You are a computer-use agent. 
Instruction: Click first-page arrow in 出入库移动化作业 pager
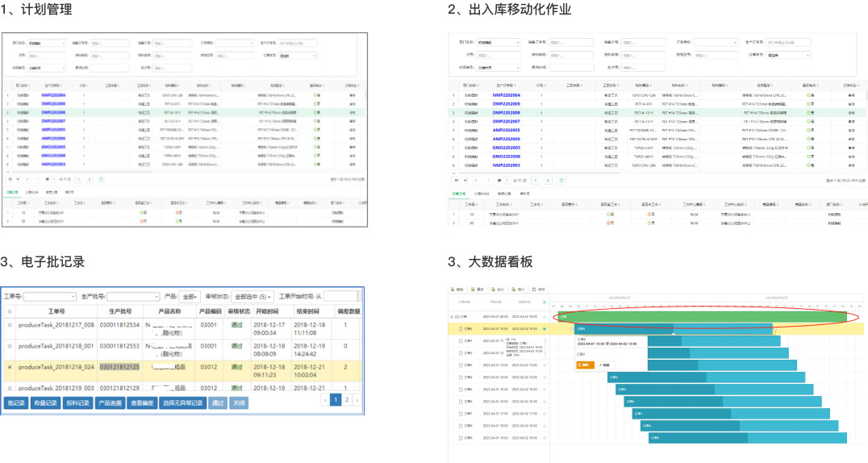(x=475, y=180)
